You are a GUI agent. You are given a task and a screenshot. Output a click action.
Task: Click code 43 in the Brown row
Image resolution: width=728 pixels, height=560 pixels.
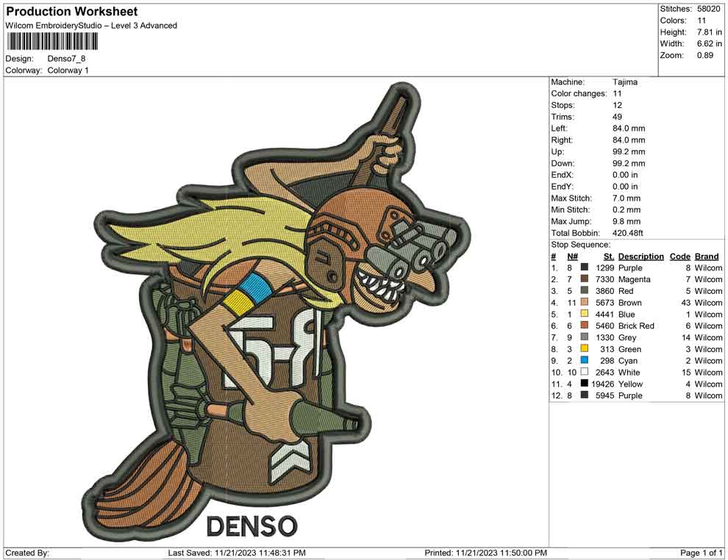pos(686,303)
